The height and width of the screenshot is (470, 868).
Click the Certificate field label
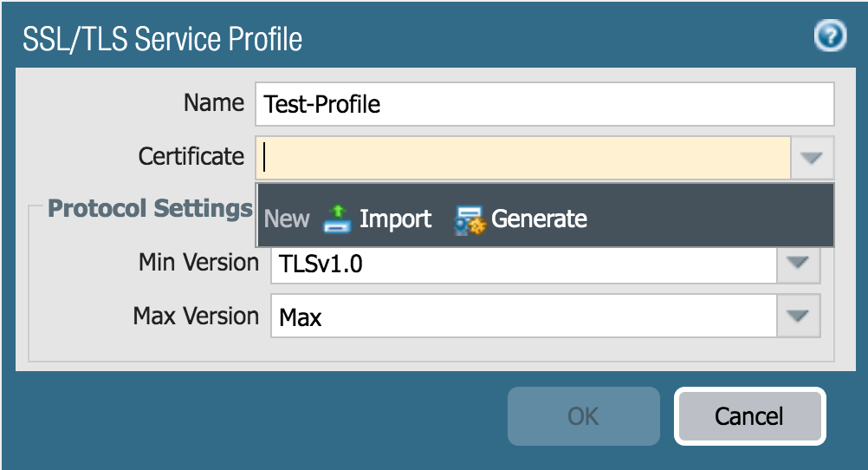[191, 157]
